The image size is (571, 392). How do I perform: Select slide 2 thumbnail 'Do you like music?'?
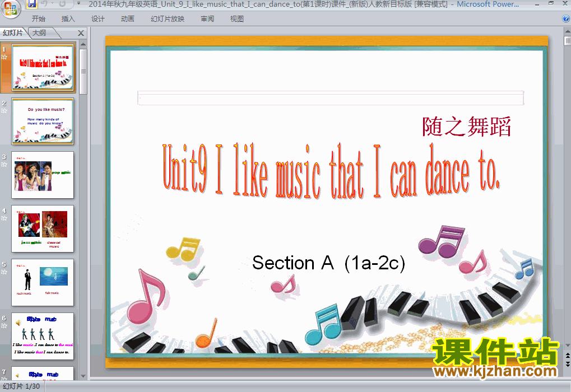43,121
